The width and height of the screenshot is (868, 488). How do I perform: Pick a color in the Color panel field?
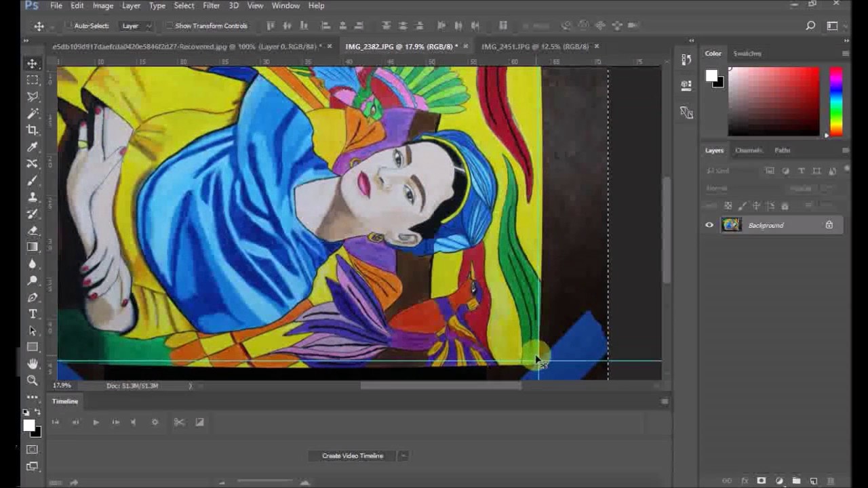click(x=774, y=101)
